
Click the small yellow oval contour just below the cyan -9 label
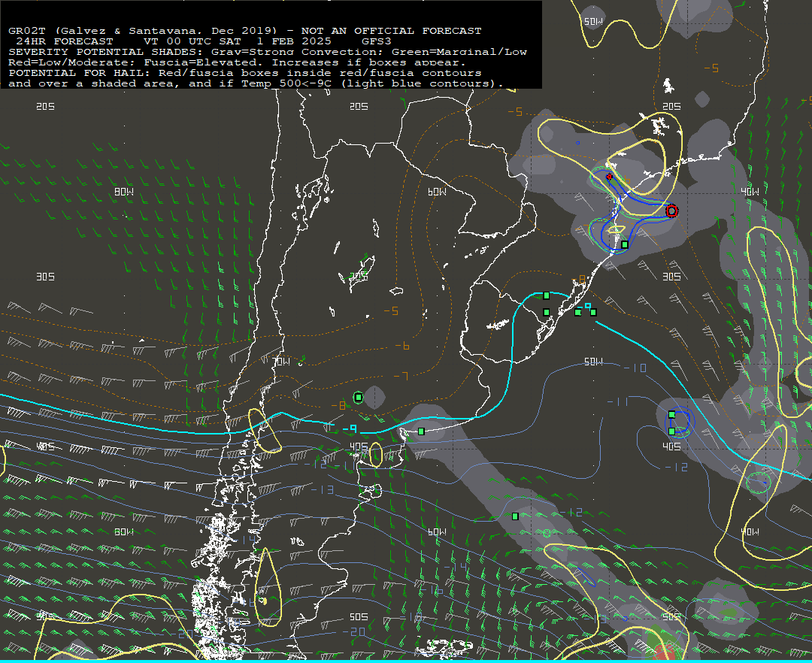pyautogui.click(x=375, y=455)
